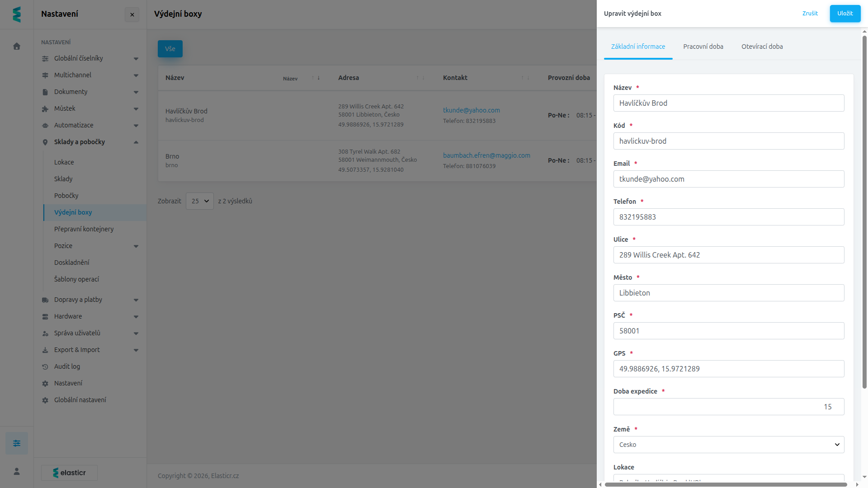Click the Hardware server icon
The height and width of the screenshot is (488, 868).
[x=45, y=317]
